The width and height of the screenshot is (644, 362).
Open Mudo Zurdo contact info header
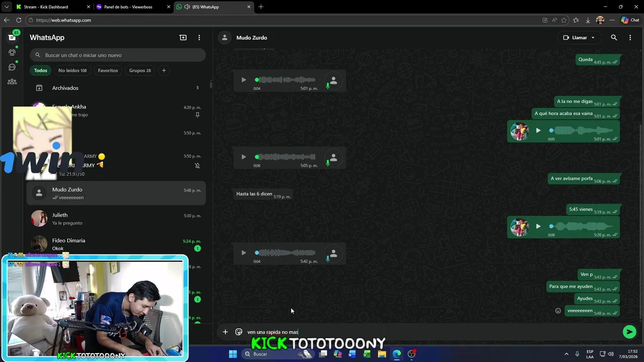click(252, 38)
